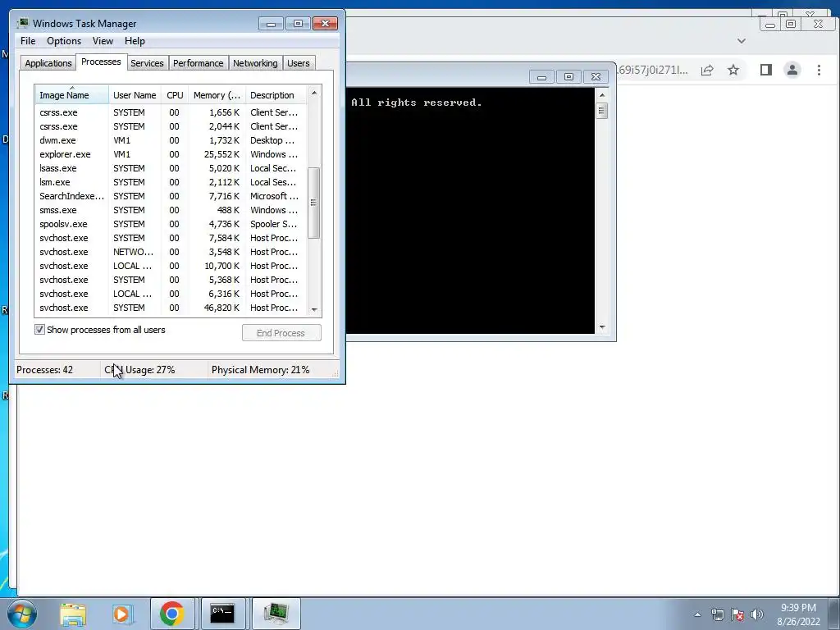Image resolution: width=840 pixels, height=630 pixels.
Task: Select svchost.exe using 46,820 K
Action: (171, 308)
